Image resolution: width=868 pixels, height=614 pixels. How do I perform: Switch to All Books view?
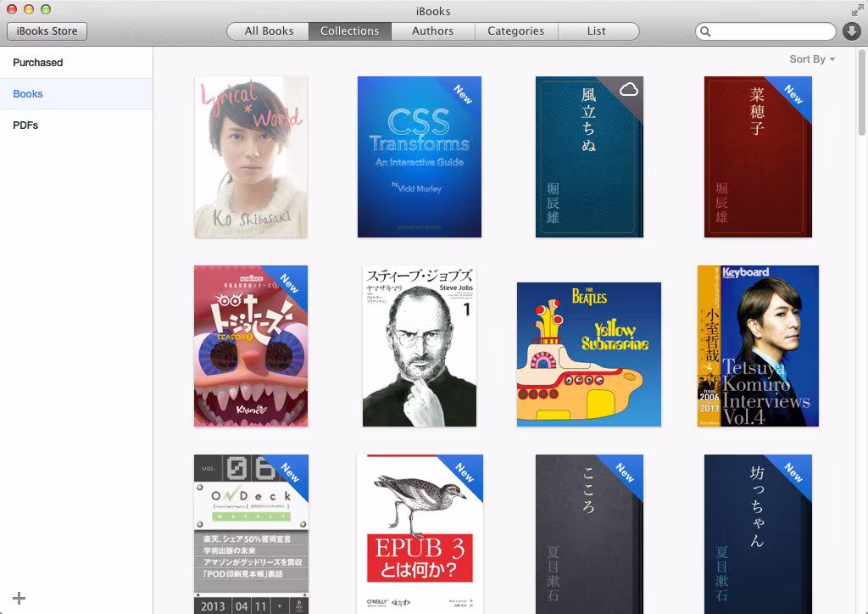pos(269,31)
